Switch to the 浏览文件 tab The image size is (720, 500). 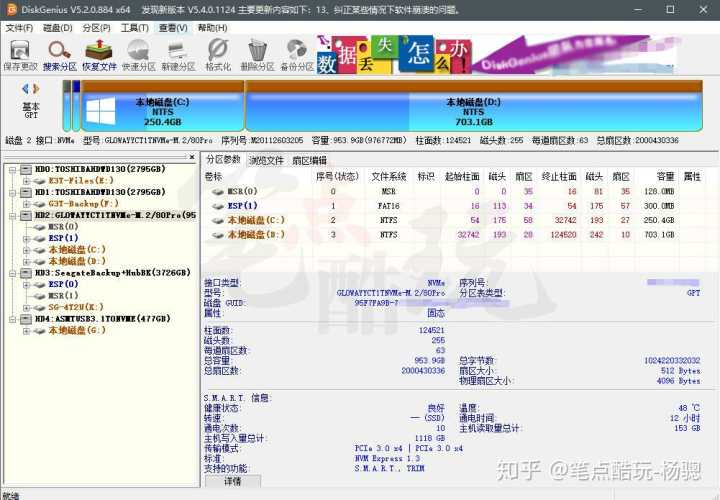266,160
